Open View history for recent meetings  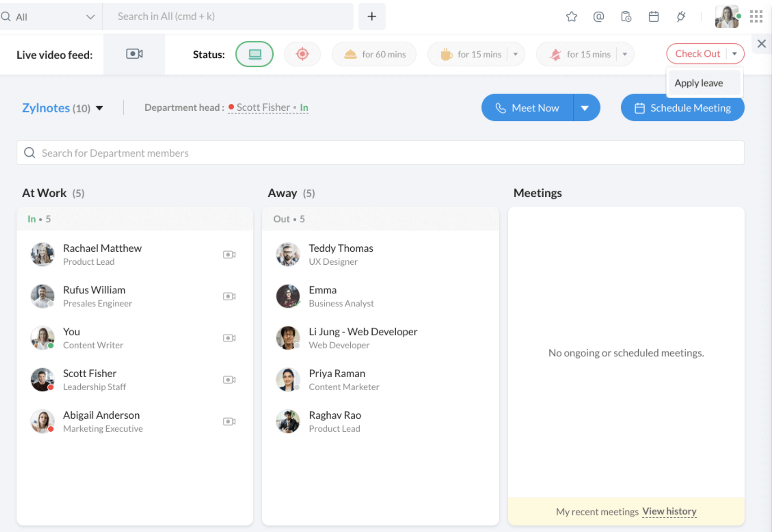[x=669, y=511]
